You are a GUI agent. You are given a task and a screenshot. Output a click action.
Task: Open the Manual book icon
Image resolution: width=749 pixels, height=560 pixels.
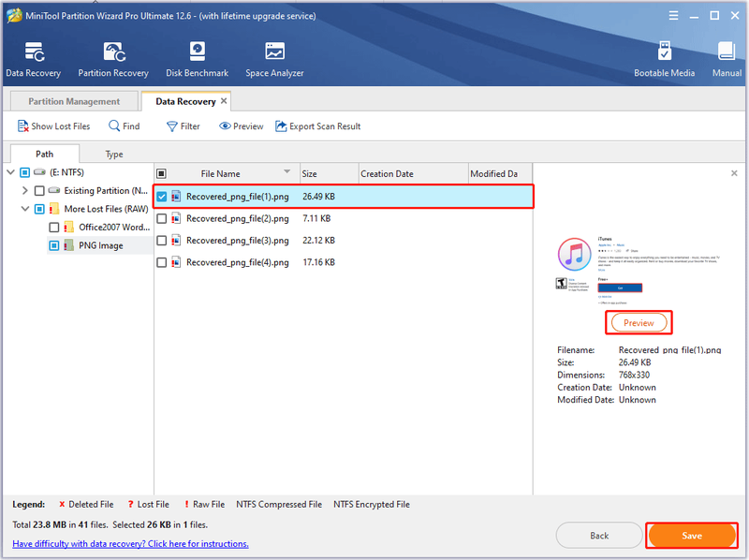pos(727,52)
